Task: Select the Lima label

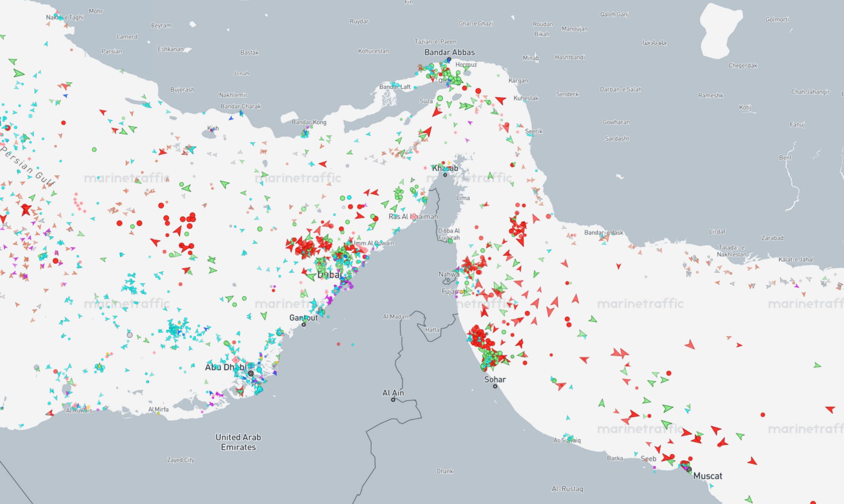Action: coord(463,198)
